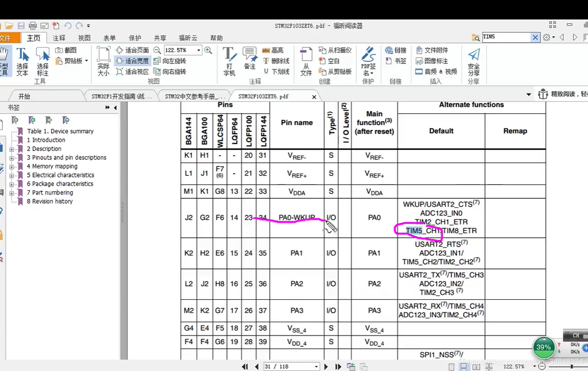Switch to the Share (共享) ribbon tab
Viewport: 588px width, 371px height.
point(160,38)
